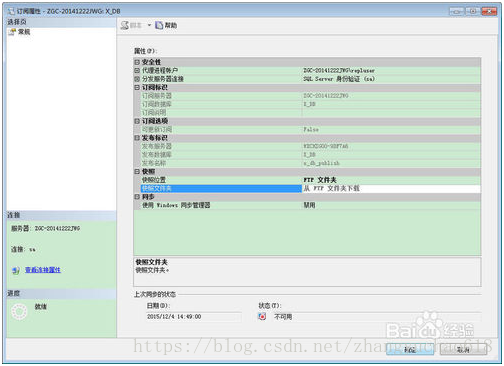The width and height of the screenshot is (504, 366).
Task: Click the False value for 可更新订阅
Action: click(391, 129)
